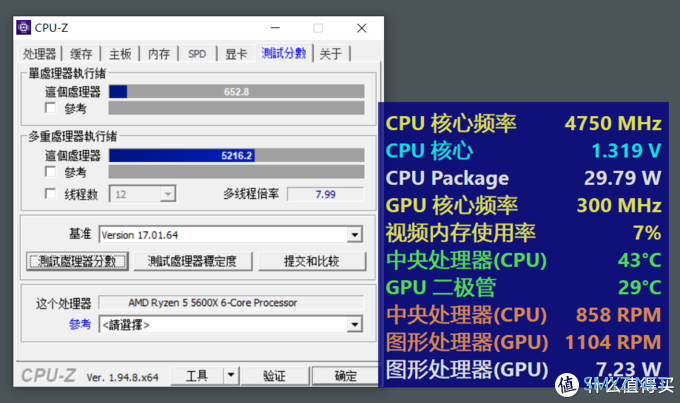This screenshot has width=680, height=403.
Task: Click the multi-thread score bar 5216.2
Action: 236,155
